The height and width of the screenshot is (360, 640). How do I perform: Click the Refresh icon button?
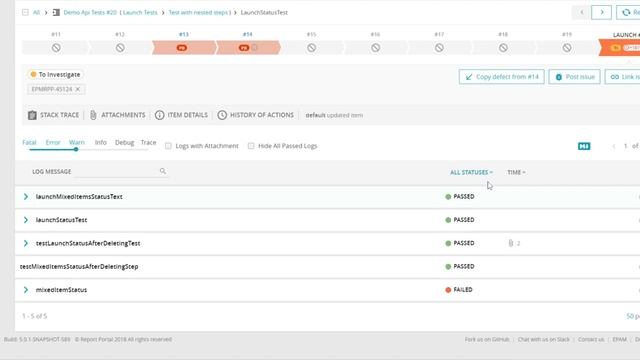point(628,12)
